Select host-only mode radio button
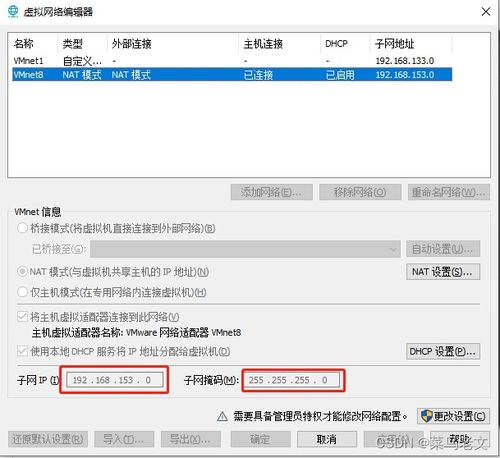Viewport: 500px width, 458px height. point(22,292)
